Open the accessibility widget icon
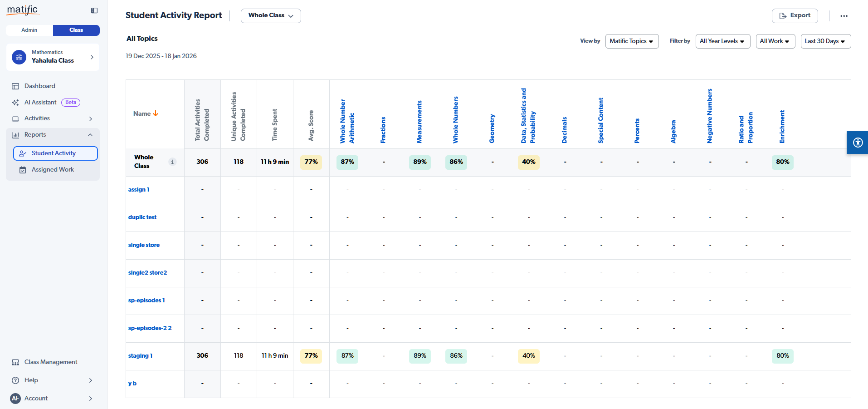Image resolution: width=868 pixels, height=409 pixels. tap(857, 143)
